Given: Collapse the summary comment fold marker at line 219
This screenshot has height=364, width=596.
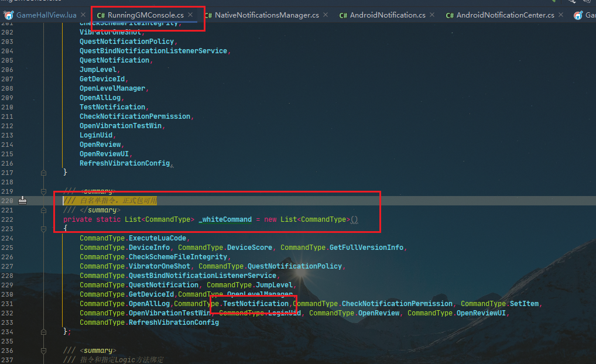Looking at the screenshot, I should tap(44, 191).
